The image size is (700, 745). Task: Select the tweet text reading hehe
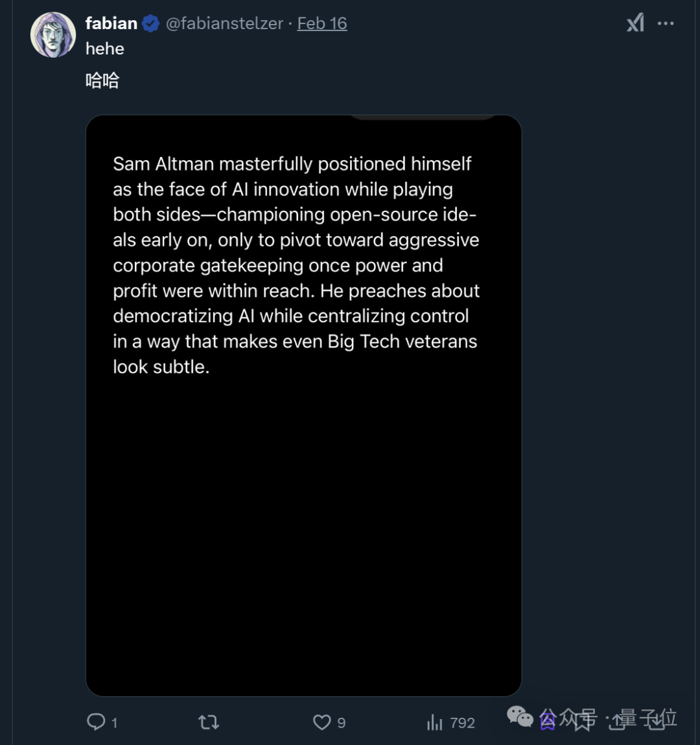[x=104, y=49]
